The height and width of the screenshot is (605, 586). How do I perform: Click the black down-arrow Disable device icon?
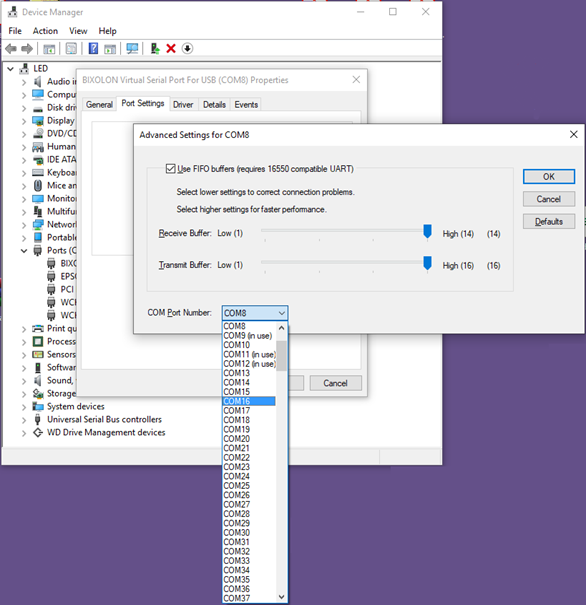pos(187,49)
